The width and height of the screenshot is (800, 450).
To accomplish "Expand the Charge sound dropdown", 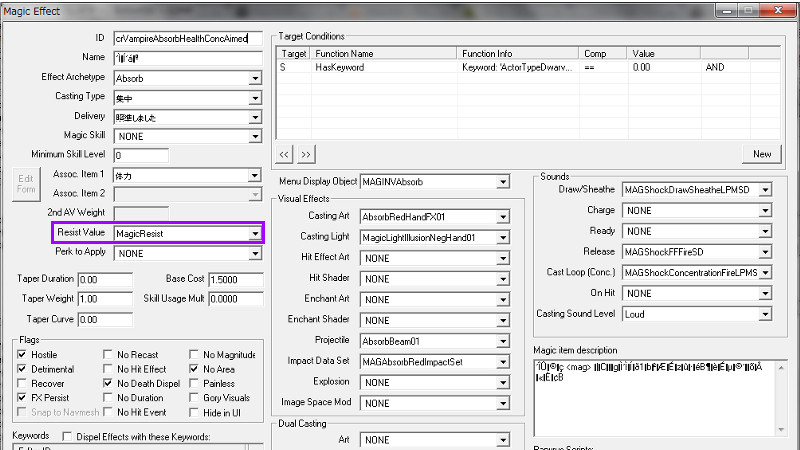I will 765,211.
